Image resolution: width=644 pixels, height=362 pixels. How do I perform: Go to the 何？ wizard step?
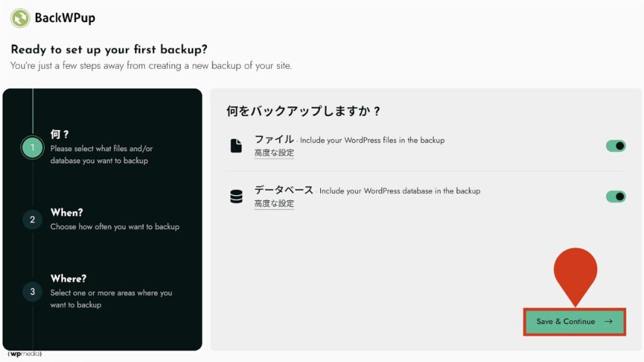60,134
